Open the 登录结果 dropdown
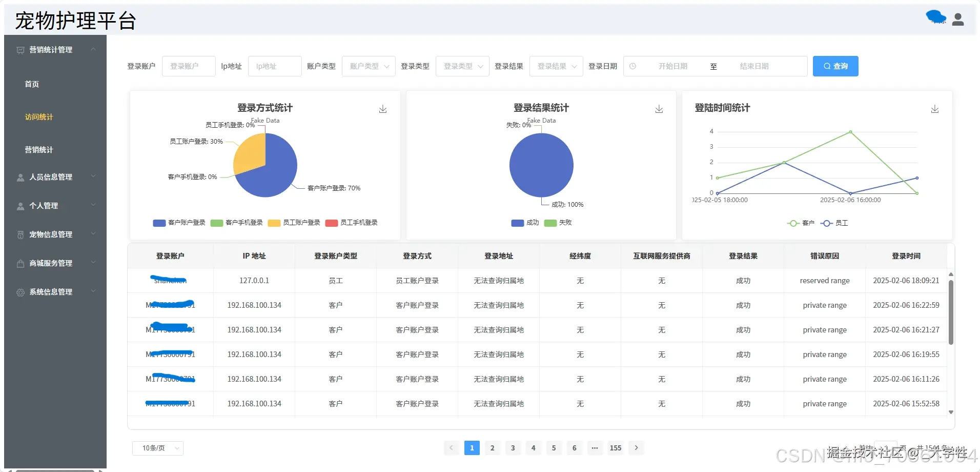Viewport: 980px width, 472px height. click(x=556, y=66)
